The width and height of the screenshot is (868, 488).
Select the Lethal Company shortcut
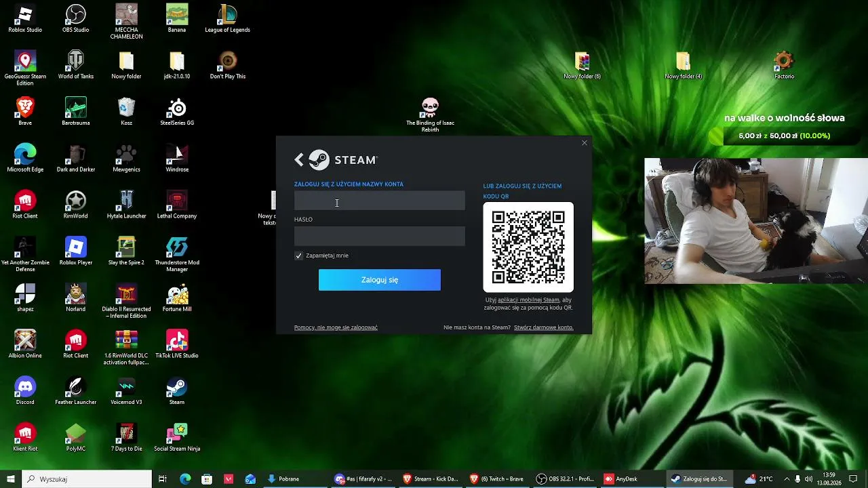(x=177, y=205)
